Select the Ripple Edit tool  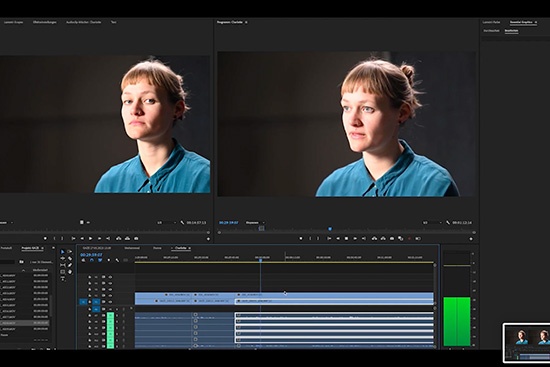pos(63,259)
